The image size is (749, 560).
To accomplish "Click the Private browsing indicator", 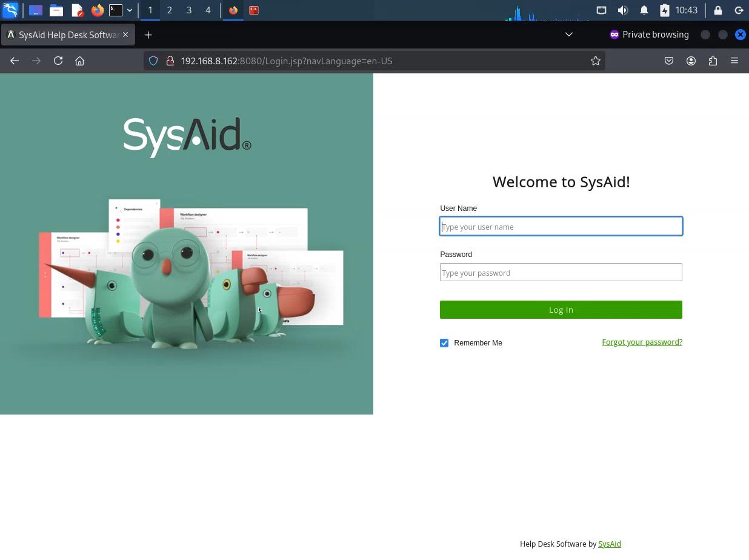I will point(649,35).
